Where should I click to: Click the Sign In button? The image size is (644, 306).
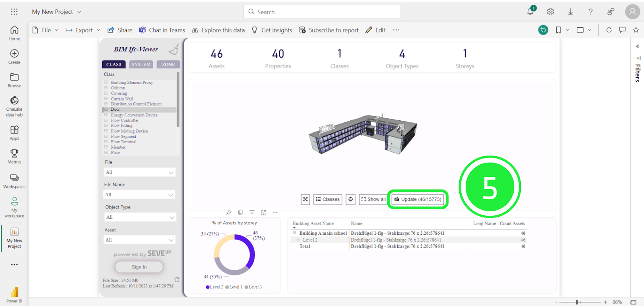(x=139, y=267)
